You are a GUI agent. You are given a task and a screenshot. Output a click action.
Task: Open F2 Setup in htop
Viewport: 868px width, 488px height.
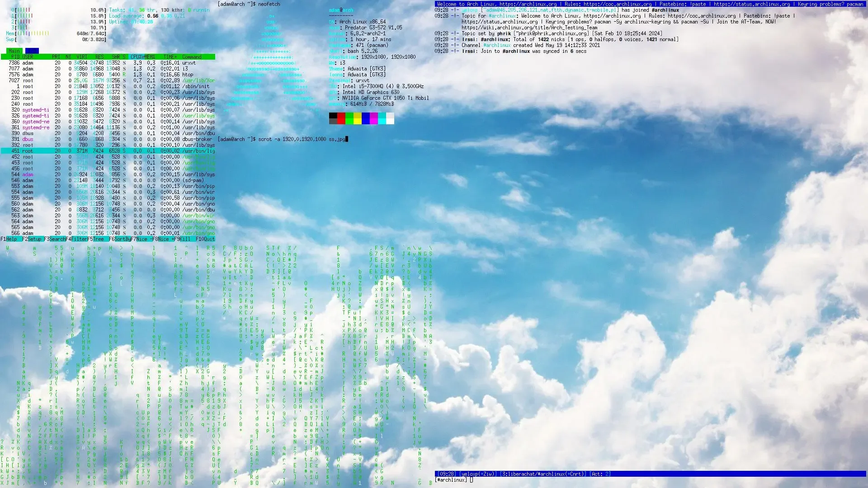point(33,239)
